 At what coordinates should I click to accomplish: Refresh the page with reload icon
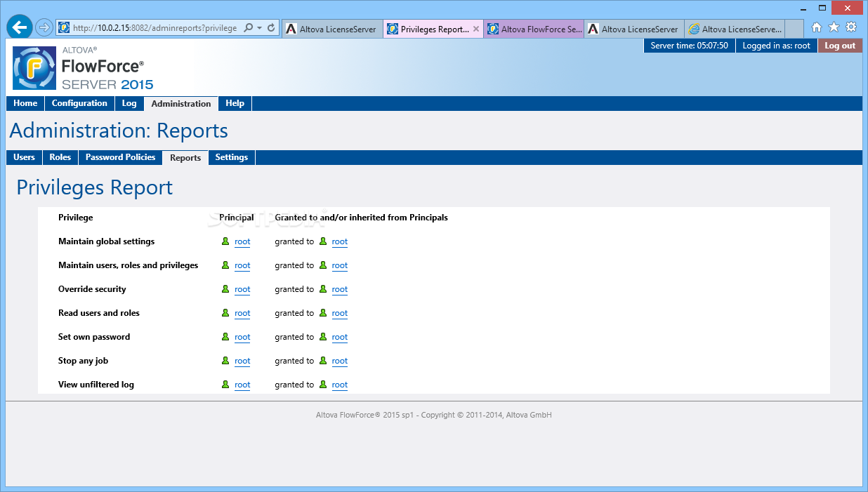(271, 28)
